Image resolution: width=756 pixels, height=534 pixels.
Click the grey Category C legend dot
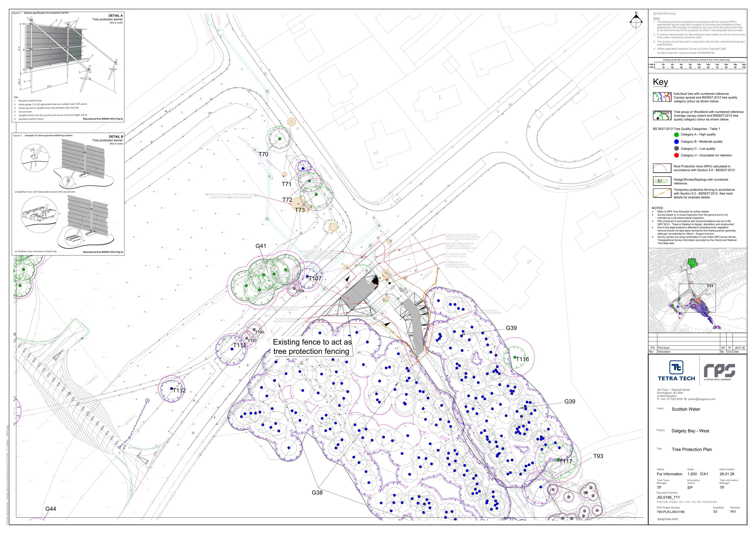[676, 149]
